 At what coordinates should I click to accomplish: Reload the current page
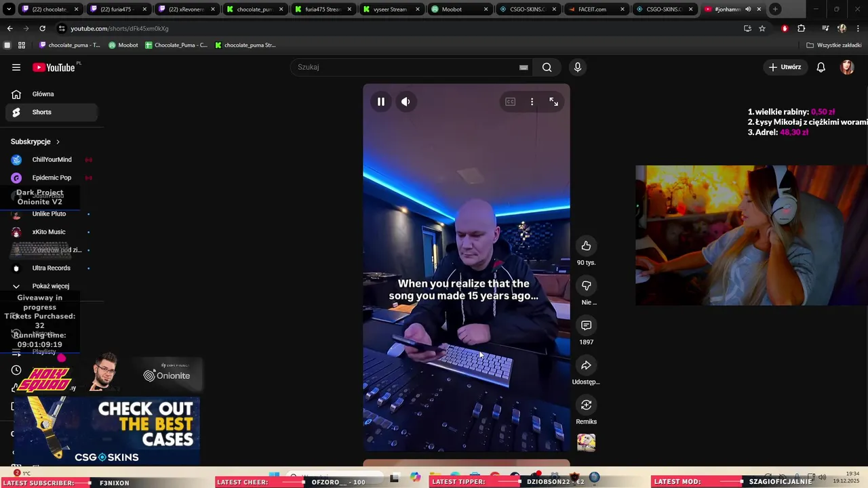pos(42,28)
